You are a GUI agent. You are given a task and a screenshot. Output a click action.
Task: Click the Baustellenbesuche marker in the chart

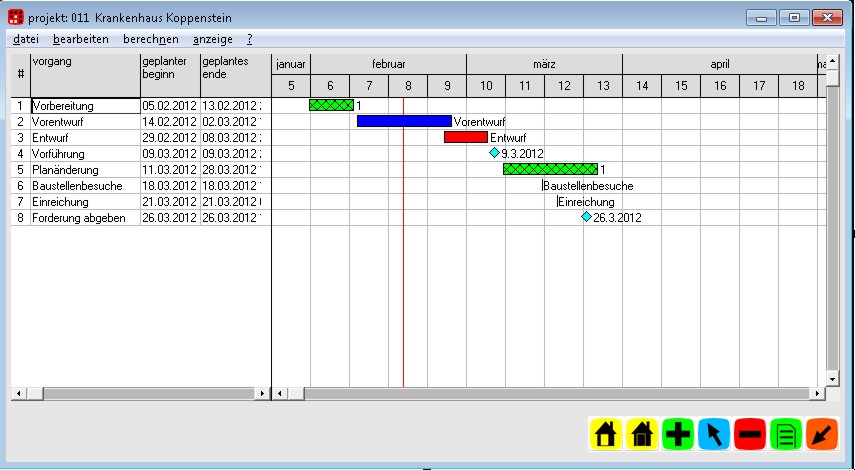point(543,185)
